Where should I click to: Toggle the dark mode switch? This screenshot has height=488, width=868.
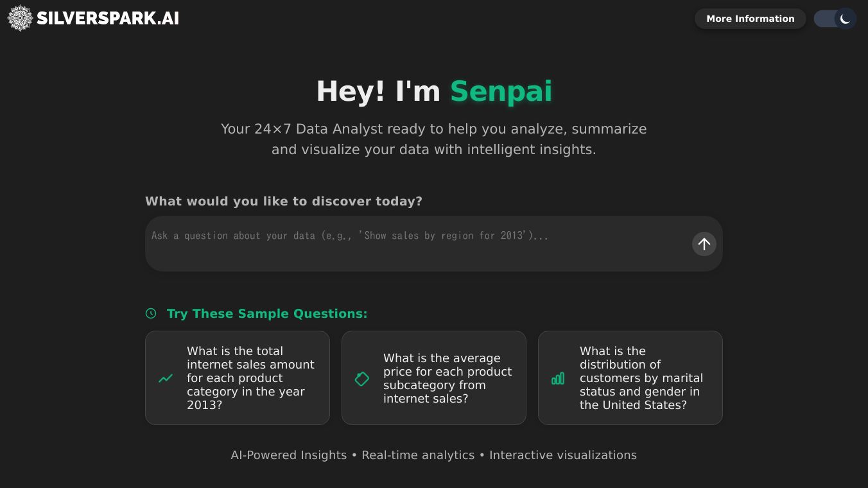pyautogui.click(x=834, y=19)
